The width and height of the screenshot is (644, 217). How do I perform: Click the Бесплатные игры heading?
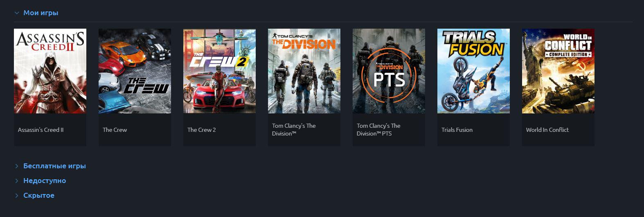click(54, 166)
